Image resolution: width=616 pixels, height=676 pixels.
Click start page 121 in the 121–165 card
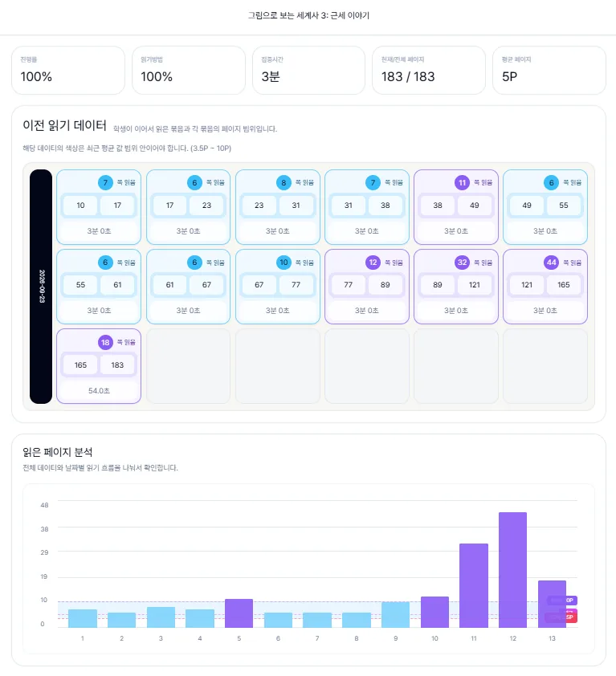[x=527, y=285]
